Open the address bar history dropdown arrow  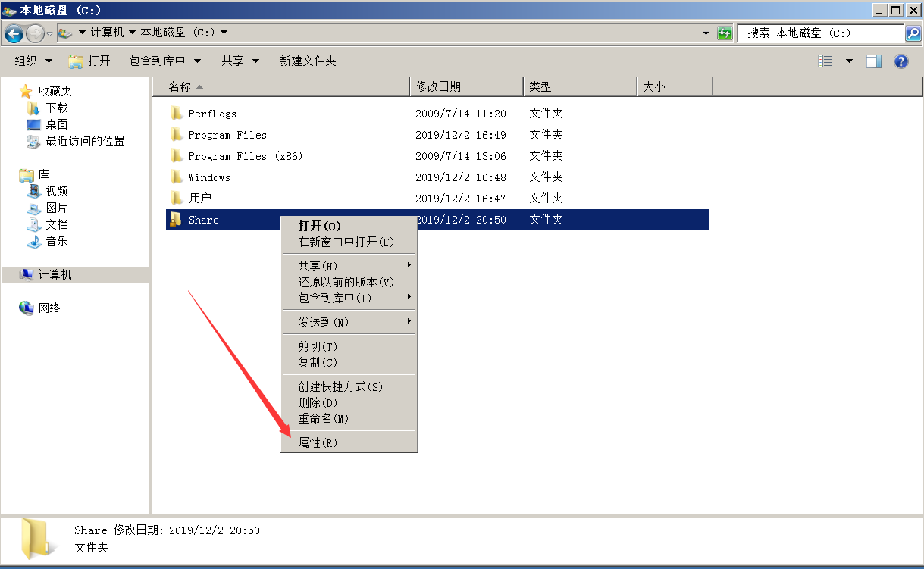point(706,33)
